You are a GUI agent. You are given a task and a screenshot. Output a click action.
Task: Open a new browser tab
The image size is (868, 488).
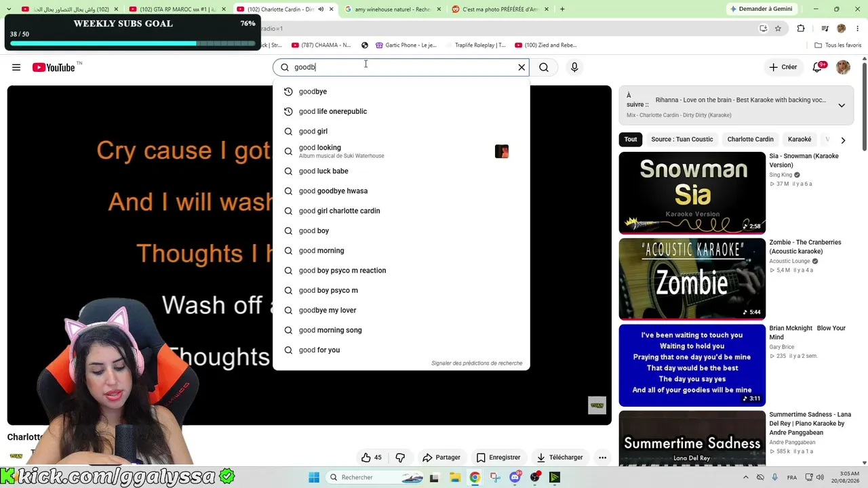(562, 9)
